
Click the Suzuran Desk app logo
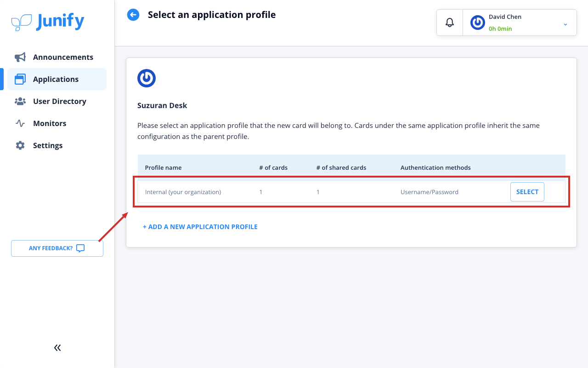(x=147, y=78)
